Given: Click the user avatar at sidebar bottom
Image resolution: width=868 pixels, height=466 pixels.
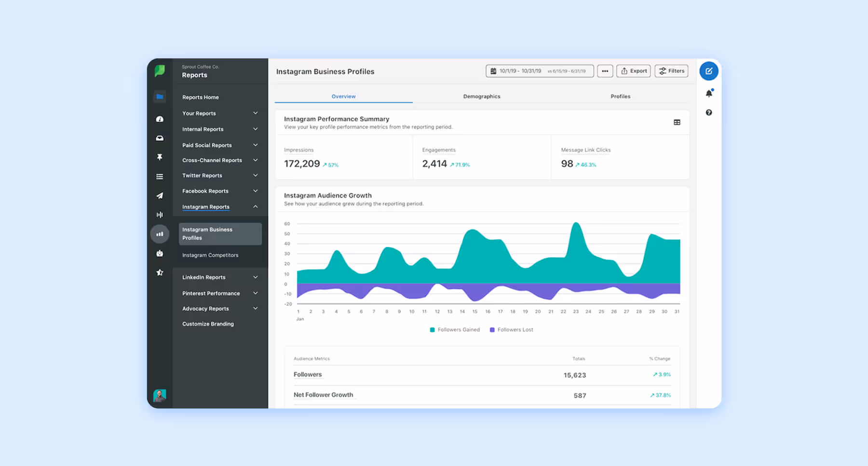Looking at the screenshot, I should tap(160, 396).
